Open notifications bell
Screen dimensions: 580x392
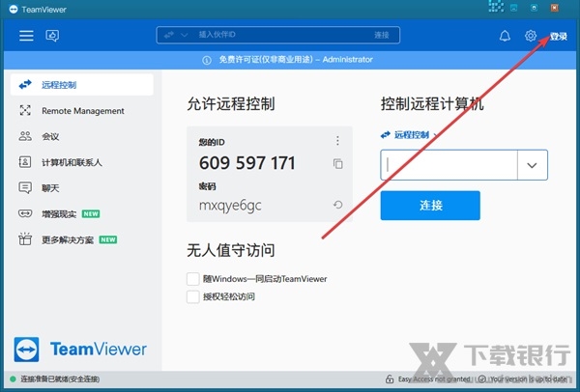point(505,36)
